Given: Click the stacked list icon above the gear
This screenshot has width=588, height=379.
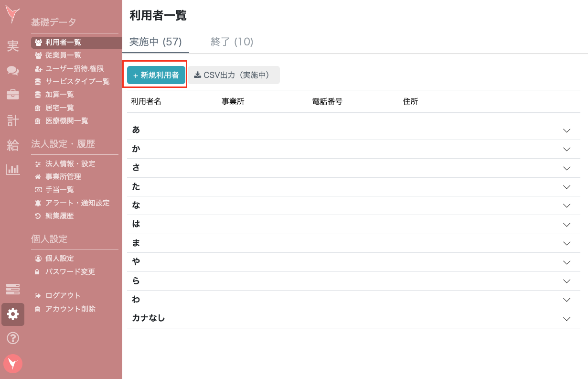Looking at the screenshot, I should click(x=12, y=289).
